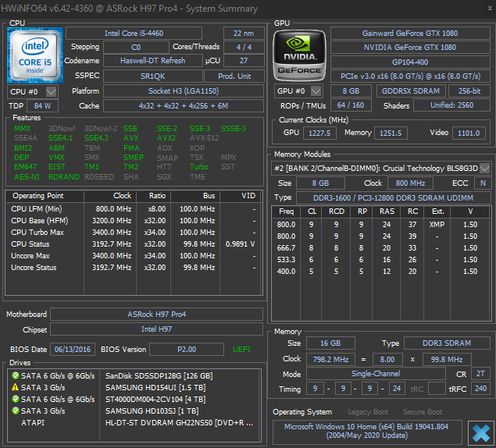The height and width of the screenshot is (448, 496).
Task: Click the tRFC value 240
Action: pos(480,389)
